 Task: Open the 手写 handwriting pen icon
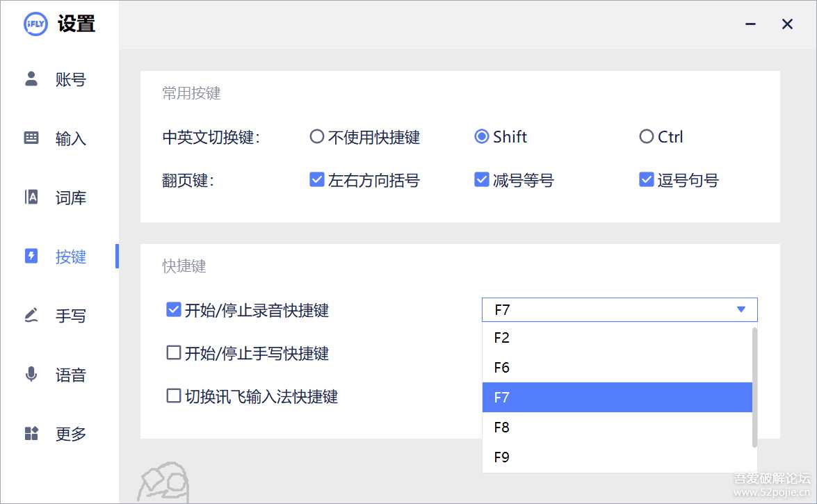point(31,316)
